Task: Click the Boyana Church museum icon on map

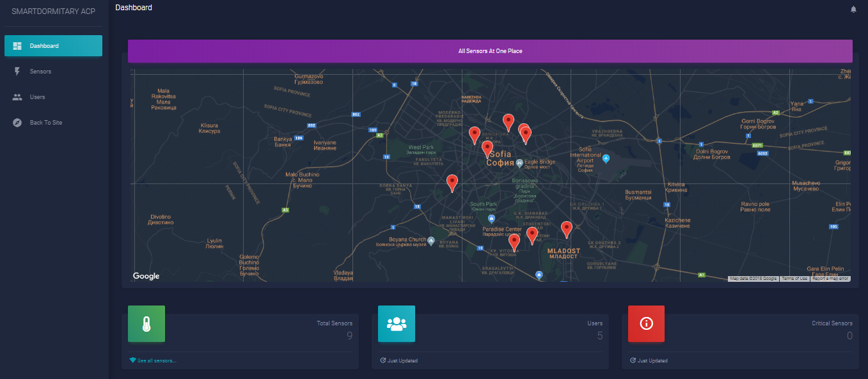Action: [431, 241]
